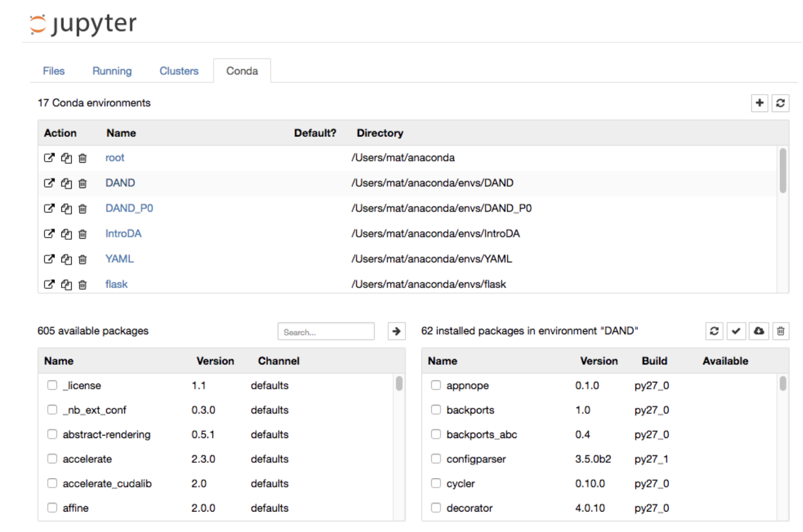This screenshot has width=803, height=532.
Task: Open the flask environment link
Action: (x=116, y=285)
